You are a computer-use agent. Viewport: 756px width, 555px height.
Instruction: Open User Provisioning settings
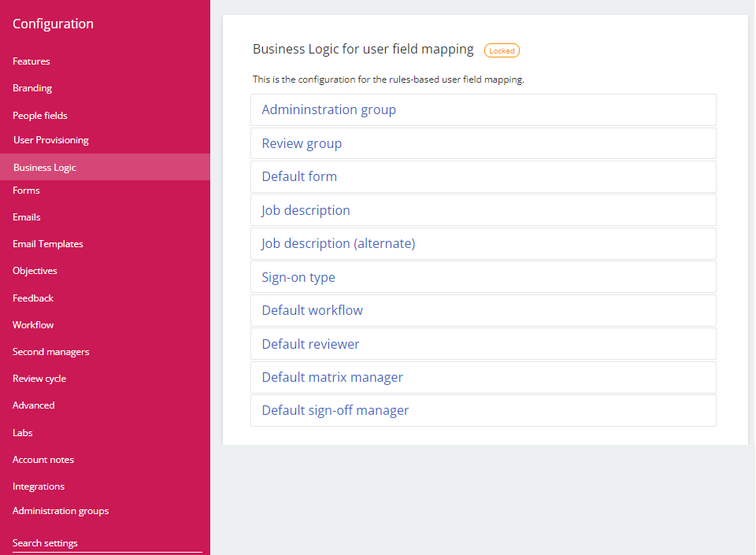pos(51,140)
